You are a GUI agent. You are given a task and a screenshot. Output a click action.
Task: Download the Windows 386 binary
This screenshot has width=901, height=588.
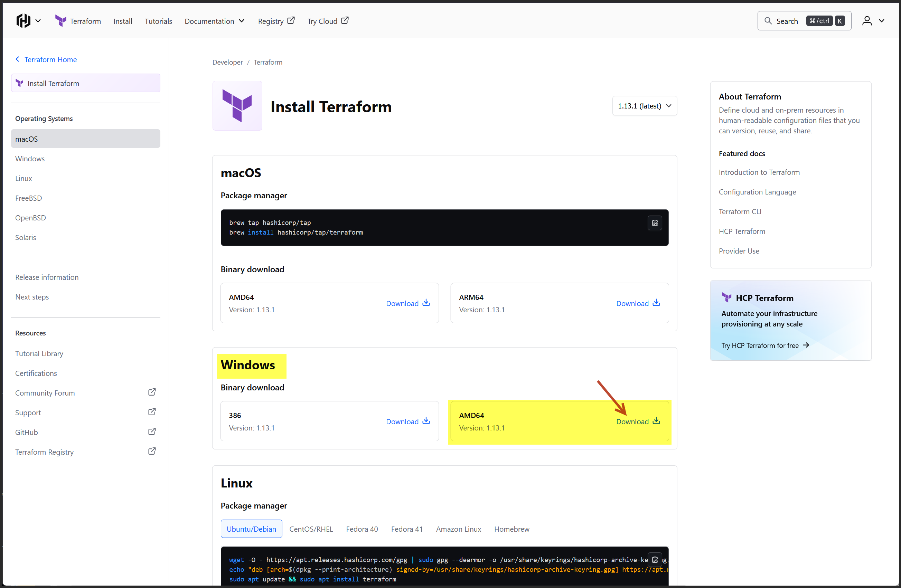point(408,421)
